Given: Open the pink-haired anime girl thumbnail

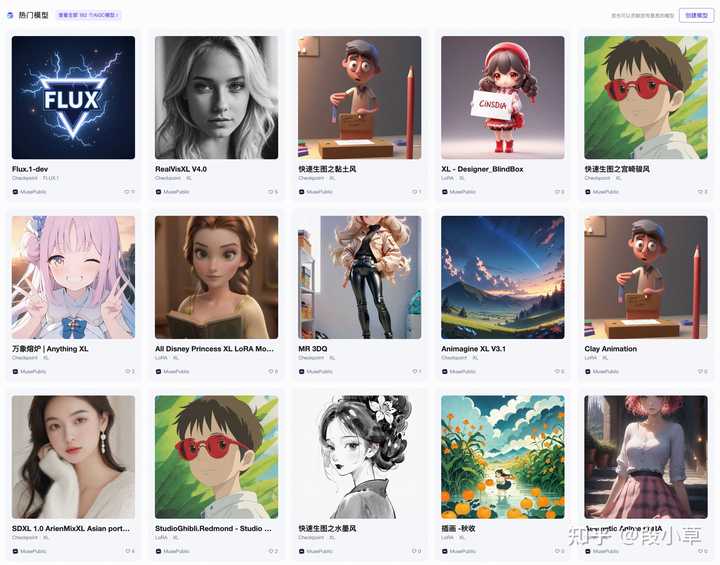Looking at the screenshot, I should coord(73,277).
